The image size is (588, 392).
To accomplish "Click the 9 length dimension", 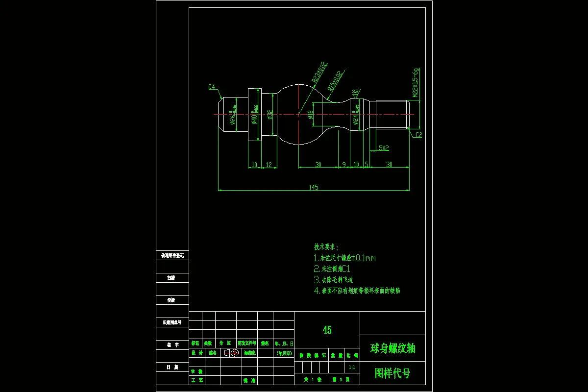I will (344, 165).
